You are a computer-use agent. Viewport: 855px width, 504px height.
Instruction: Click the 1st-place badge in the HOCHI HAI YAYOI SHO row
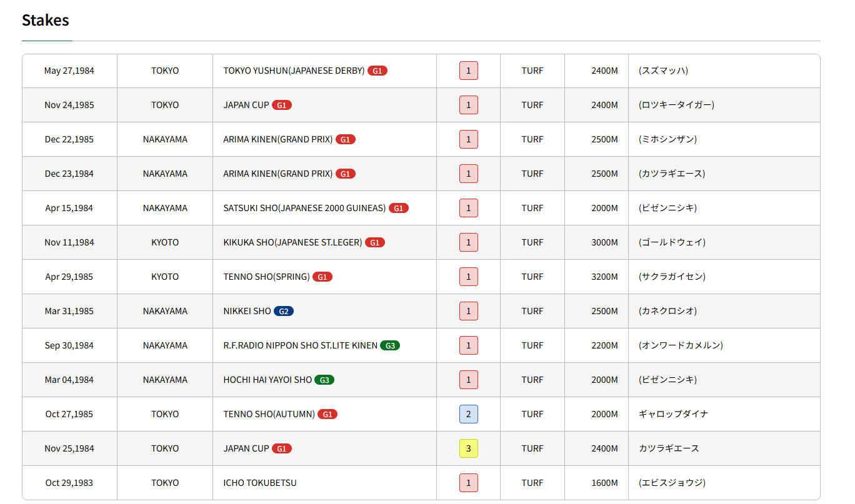click(x=469, y=380)
